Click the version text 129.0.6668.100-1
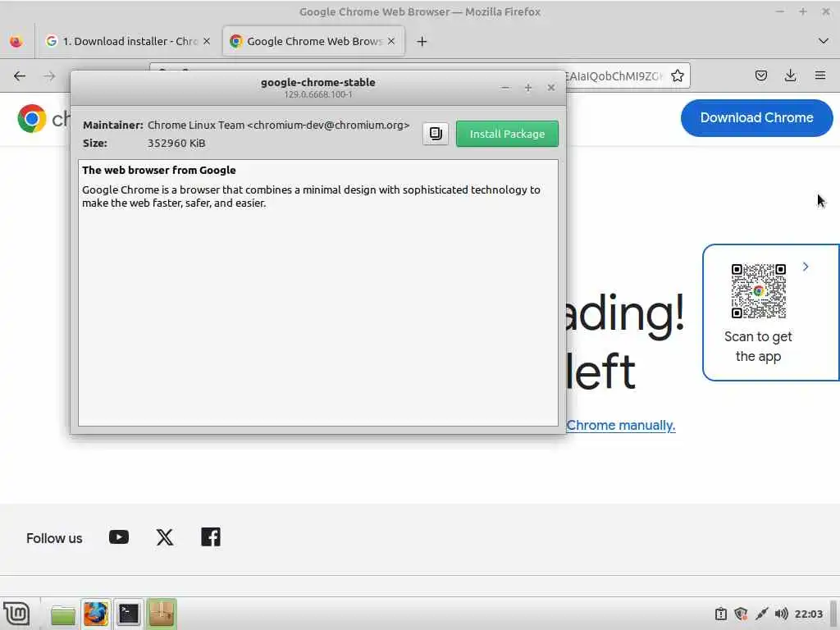Screen dimensions: 840x630 point(318,95)
